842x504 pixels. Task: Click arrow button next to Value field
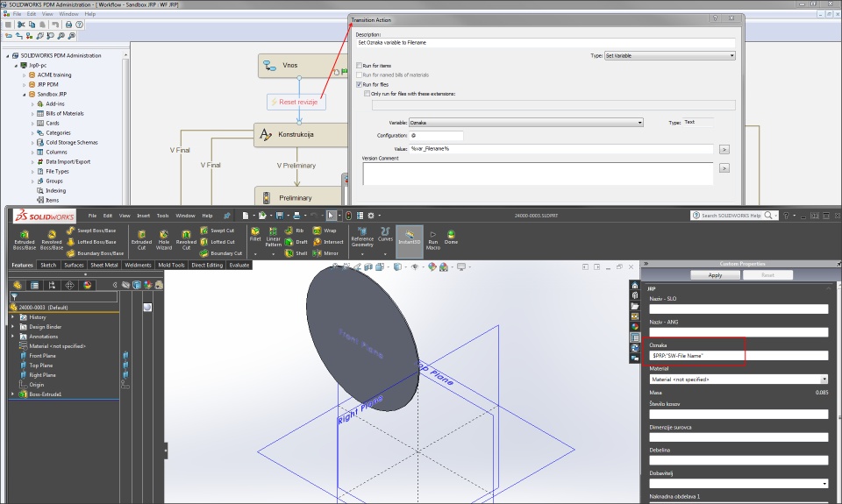724,149
